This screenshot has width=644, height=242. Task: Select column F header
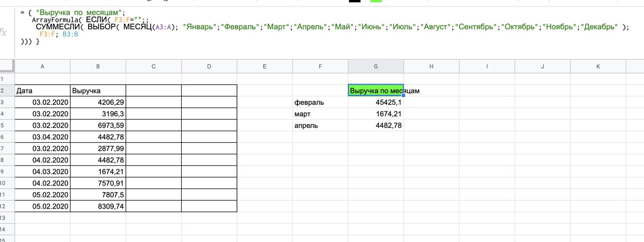(x=320, y=66)
